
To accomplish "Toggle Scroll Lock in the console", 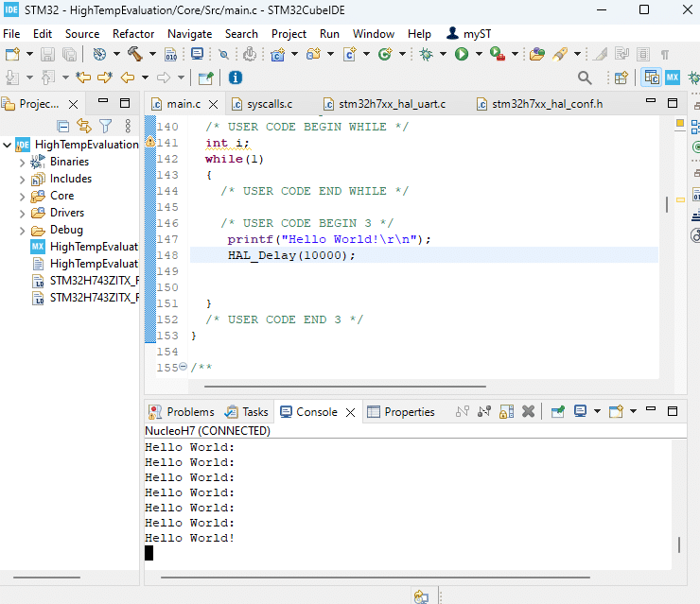I will click(x=507, y=411).
